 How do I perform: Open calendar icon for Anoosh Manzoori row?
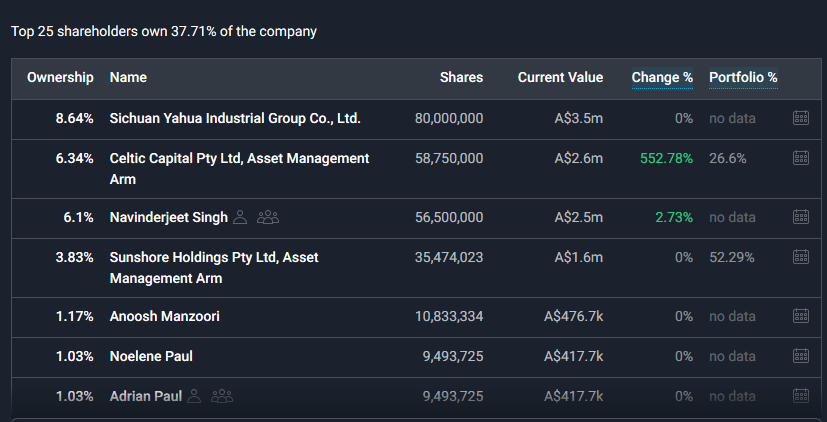coord(801,316)
